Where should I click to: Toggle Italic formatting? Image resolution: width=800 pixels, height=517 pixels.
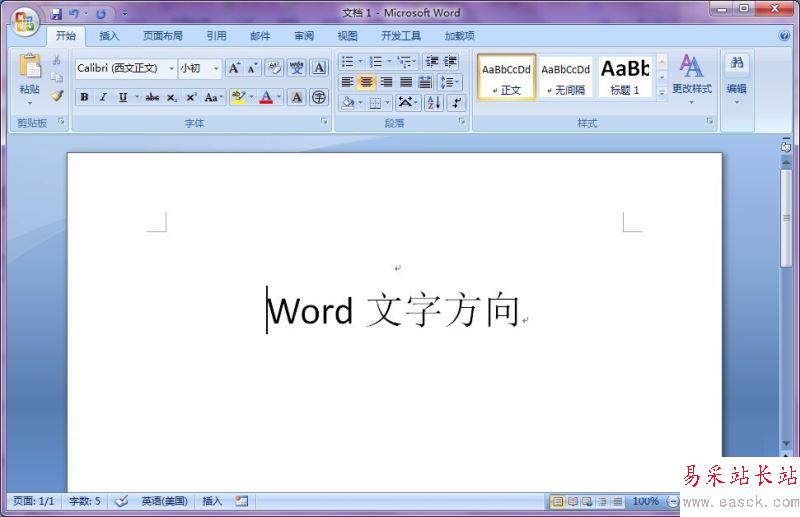tap(104, 97)
